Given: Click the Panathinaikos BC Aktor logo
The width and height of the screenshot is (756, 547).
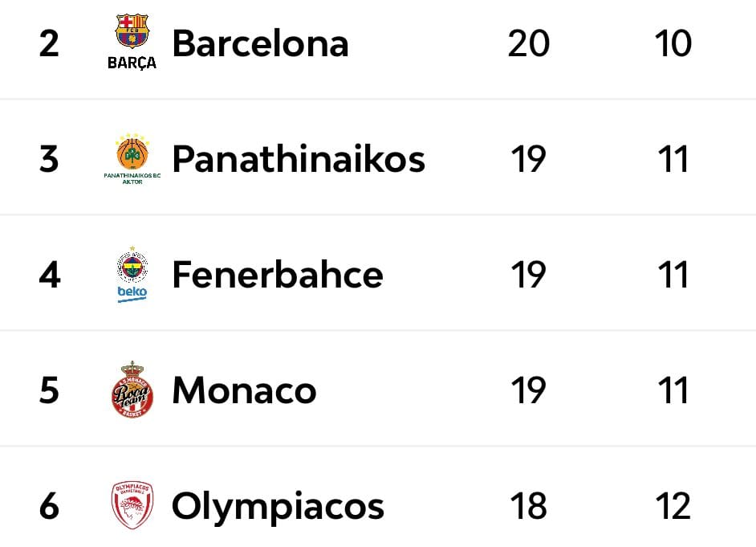Looking at the screenshot, I should [x=132, y=159].
